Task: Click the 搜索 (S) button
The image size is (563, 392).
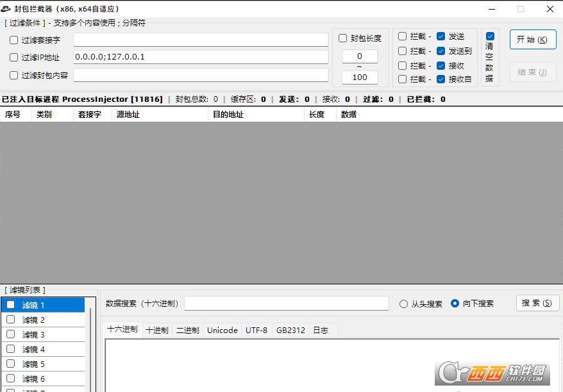Action: [537, 303]
